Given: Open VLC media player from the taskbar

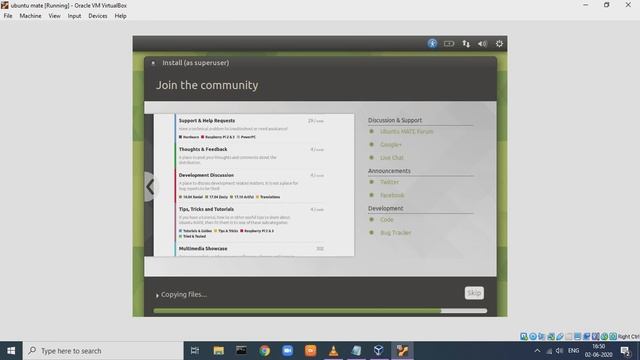Looking at the screenshot, I should click(x=333, y=351).
